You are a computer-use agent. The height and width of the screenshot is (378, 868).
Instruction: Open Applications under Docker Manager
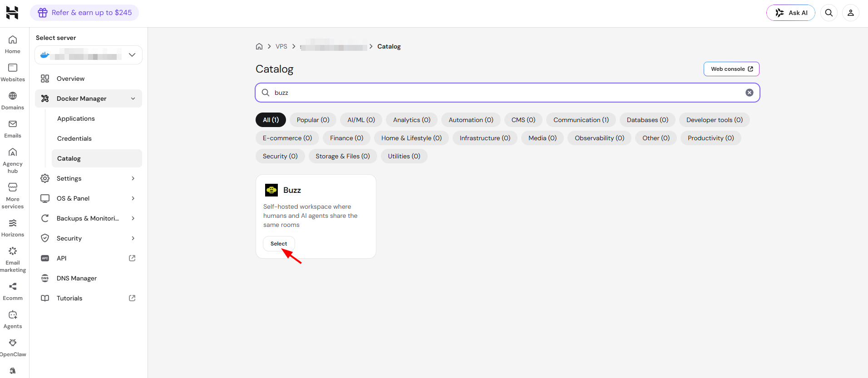97,118
